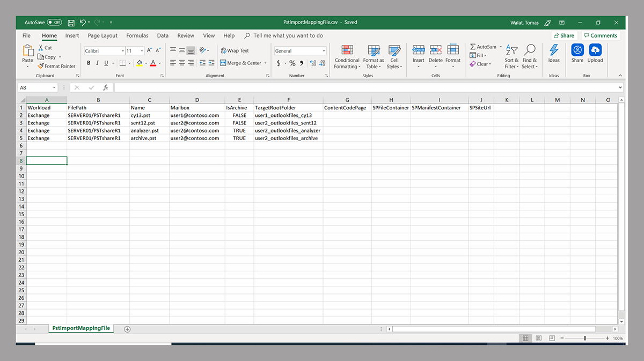Screen dimensions: 644x361
Task: Click the Save icon in title bar
Action: tap(71, 23)
